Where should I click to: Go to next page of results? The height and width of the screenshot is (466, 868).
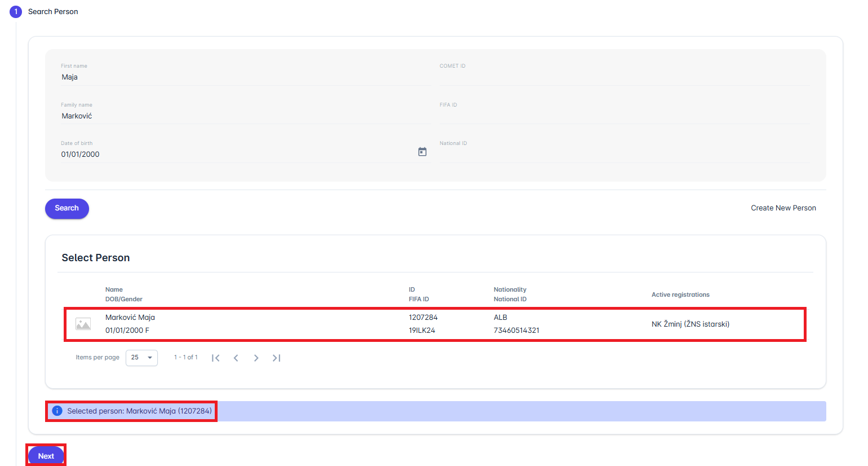click(x=256, y=358)
